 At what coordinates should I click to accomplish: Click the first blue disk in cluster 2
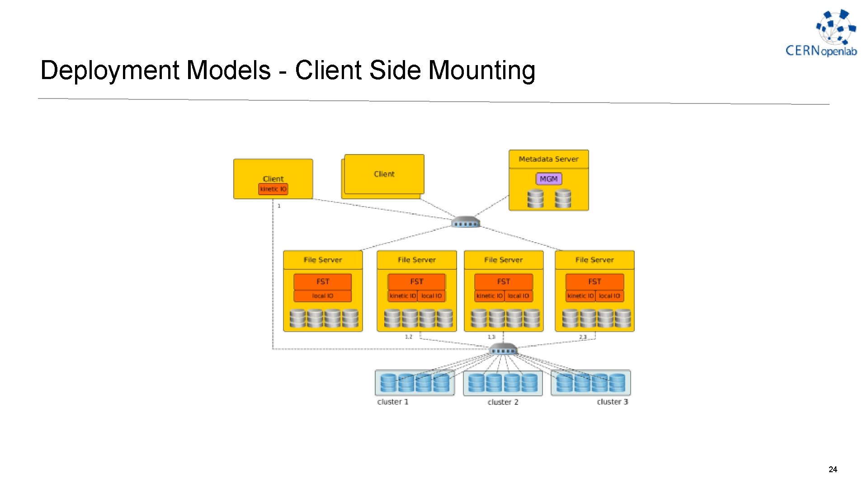476,383
